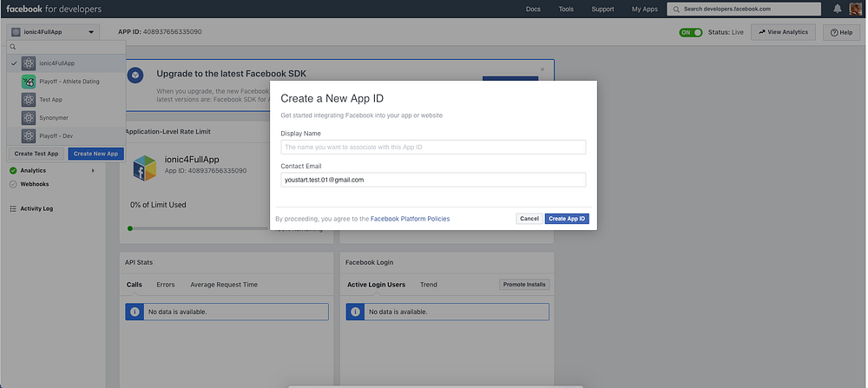Expand the Analytics sidebar arrow
The height and width of the screenshot is (388, 868).
coord(93,170)
